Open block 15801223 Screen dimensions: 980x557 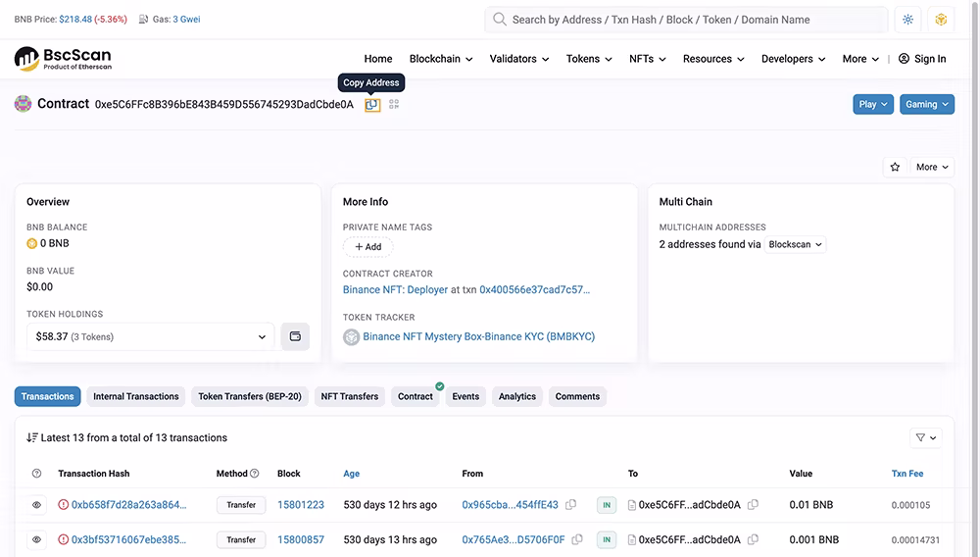pyautogui.click(x=301, y=504)
